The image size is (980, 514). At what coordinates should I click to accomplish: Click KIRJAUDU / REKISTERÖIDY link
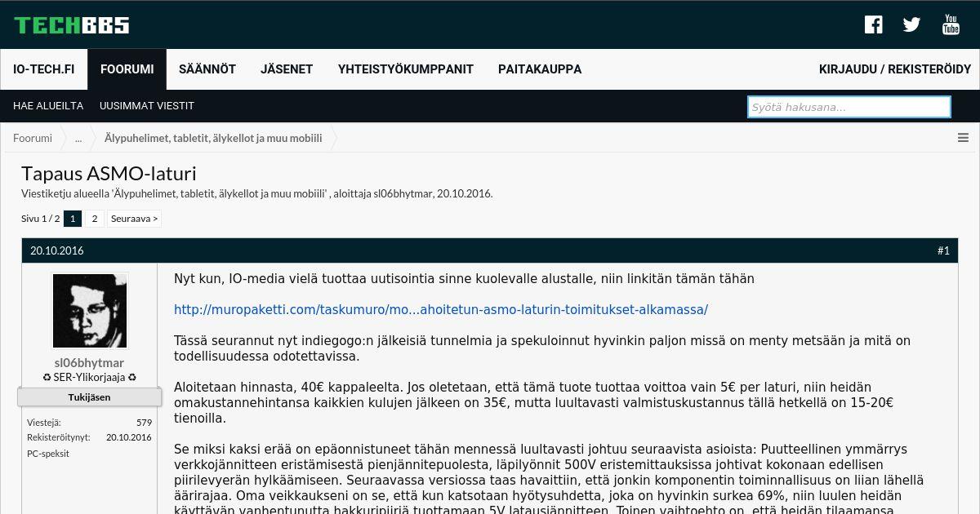pos(895,69)
